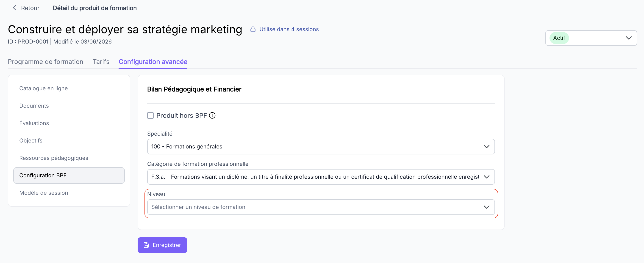644x263 pixels.
Task: Switch to the Programme de formation tab
Action: 45,62
